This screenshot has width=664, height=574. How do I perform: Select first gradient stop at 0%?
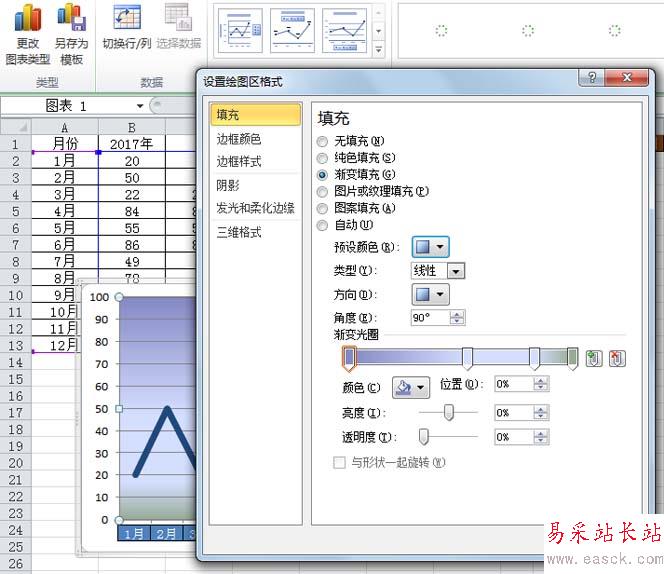349,359
